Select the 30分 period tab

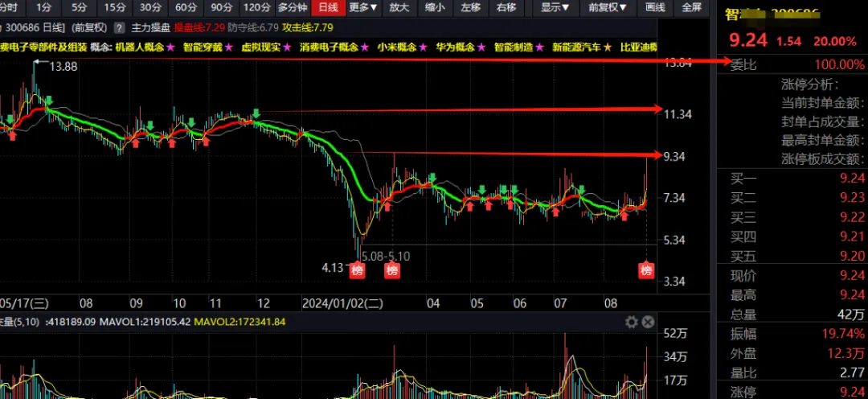150,7
